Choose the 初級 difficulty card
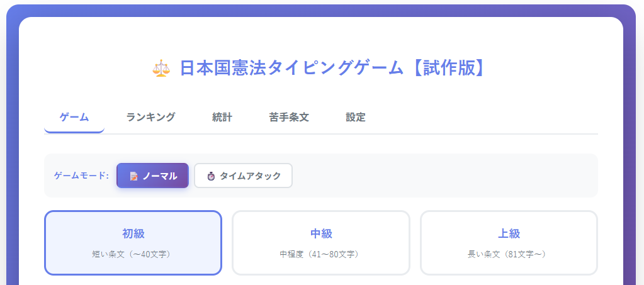 (x=133, y=243)
